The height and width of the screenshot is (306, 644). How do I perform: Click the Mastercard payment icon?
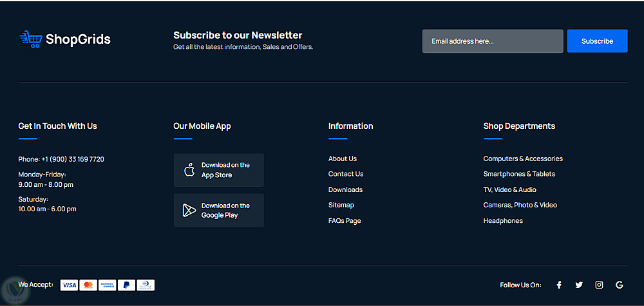(88, 285)
